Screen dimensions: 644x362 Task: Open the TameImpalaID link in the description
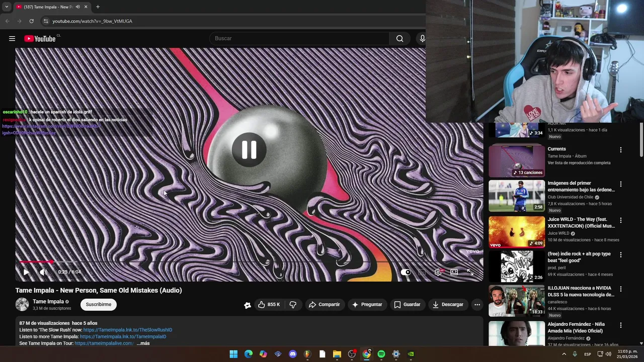click(x=123, y=336)
